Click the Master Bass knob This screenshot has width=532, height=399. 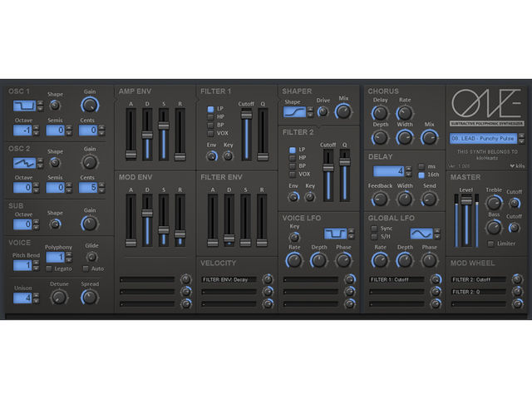click(x=494, y=228)
